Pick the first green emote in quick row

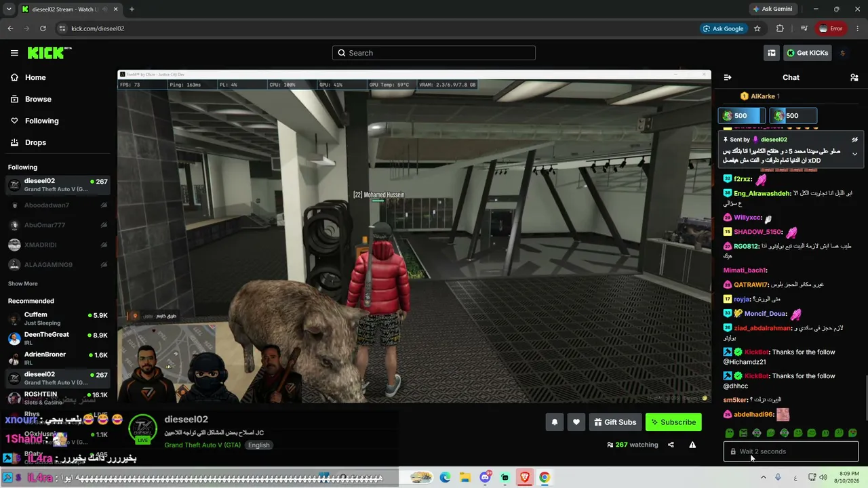[729, 433]
